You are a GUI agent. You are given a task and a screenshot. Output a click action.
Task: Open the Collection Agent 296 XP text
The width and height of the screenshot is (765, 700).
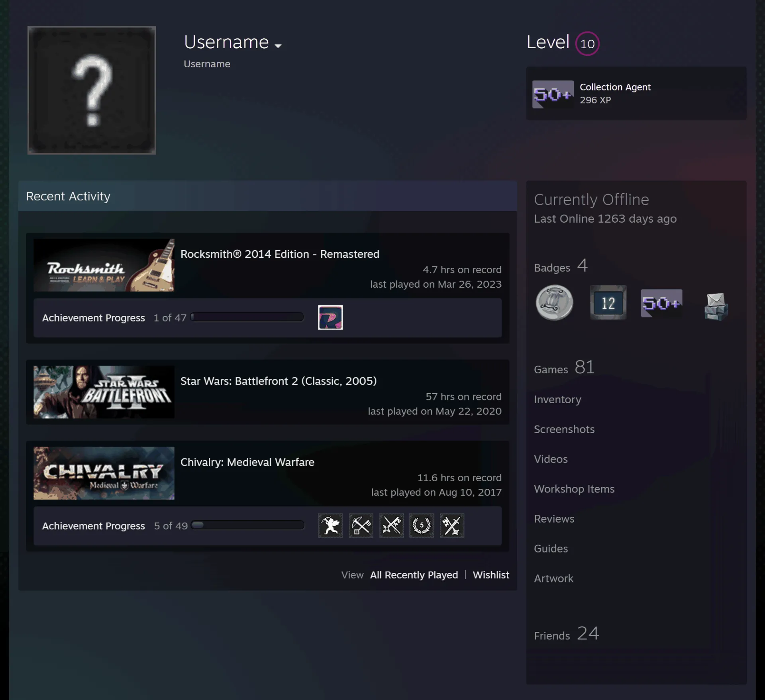(595, 100)
